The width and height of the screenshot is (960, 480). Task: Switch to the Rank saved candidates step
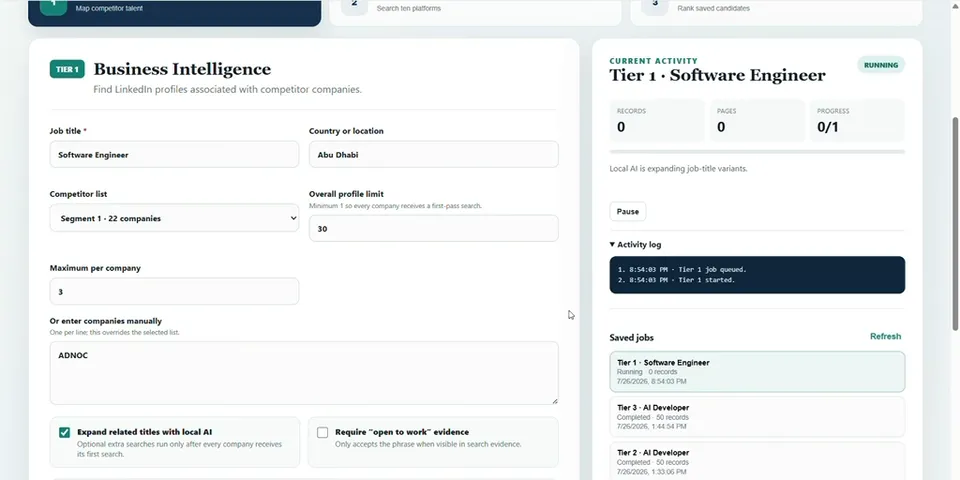[x=776, y=12]
